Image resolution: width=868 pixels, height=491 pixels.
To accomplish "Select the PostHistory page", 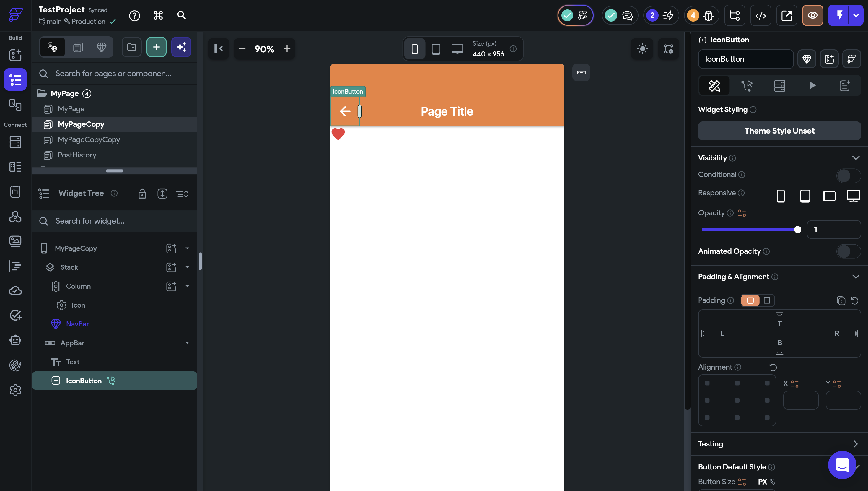I will pyautogui.click(x=77, y=155).
